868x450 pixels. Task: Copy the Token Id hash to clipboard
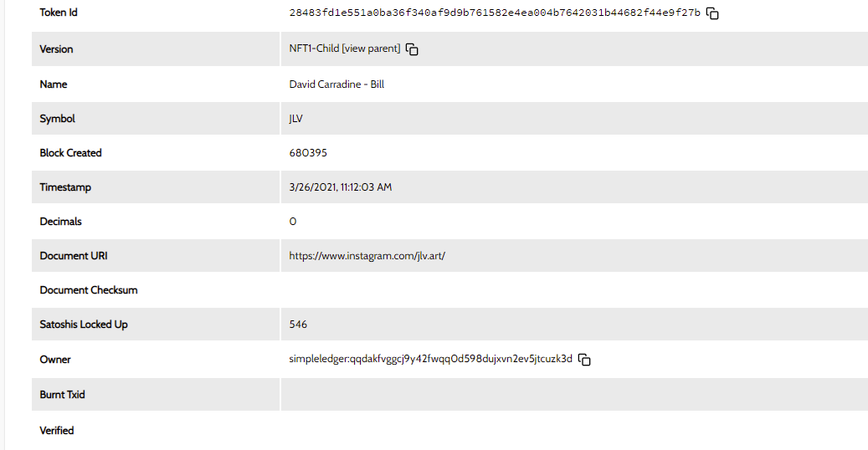tap(712, 13)
